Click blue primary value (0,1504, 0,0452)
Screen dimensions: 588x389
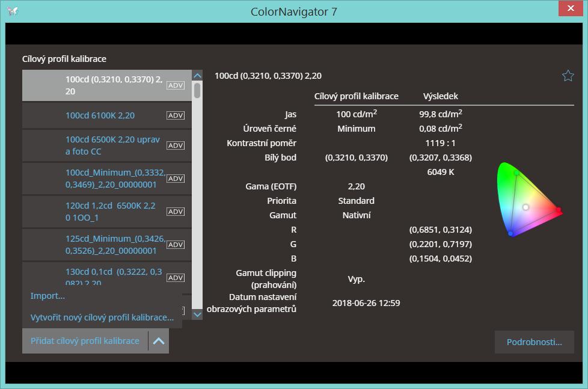(x=440, y=259)
